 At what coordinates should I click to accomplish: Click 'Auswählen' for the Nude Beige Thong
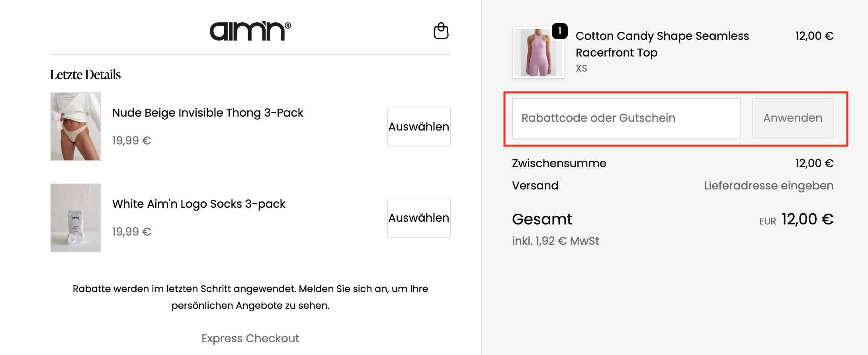(x=418, y=127)
